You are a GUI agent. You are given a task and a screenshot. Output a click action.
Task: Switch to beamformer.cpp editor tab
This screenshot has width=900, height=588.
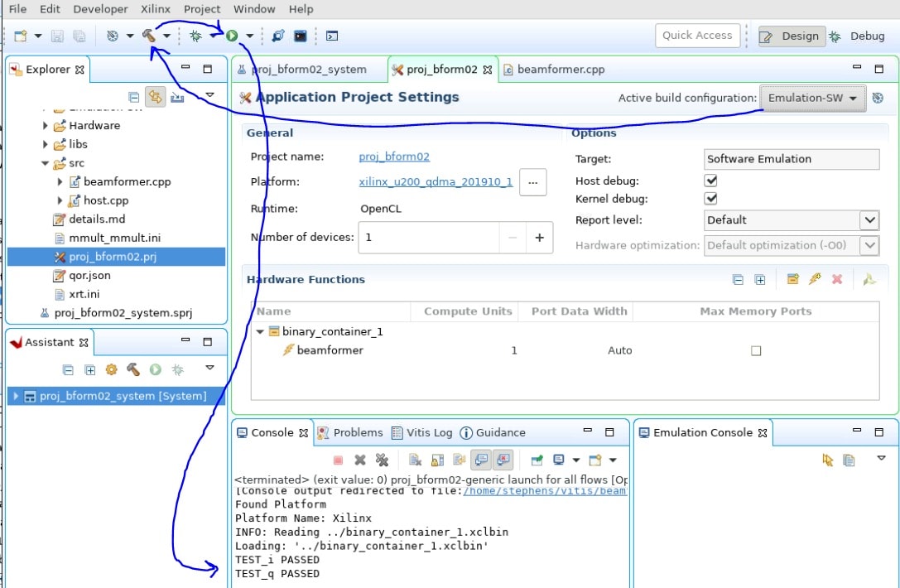click(x=554, y=70)
